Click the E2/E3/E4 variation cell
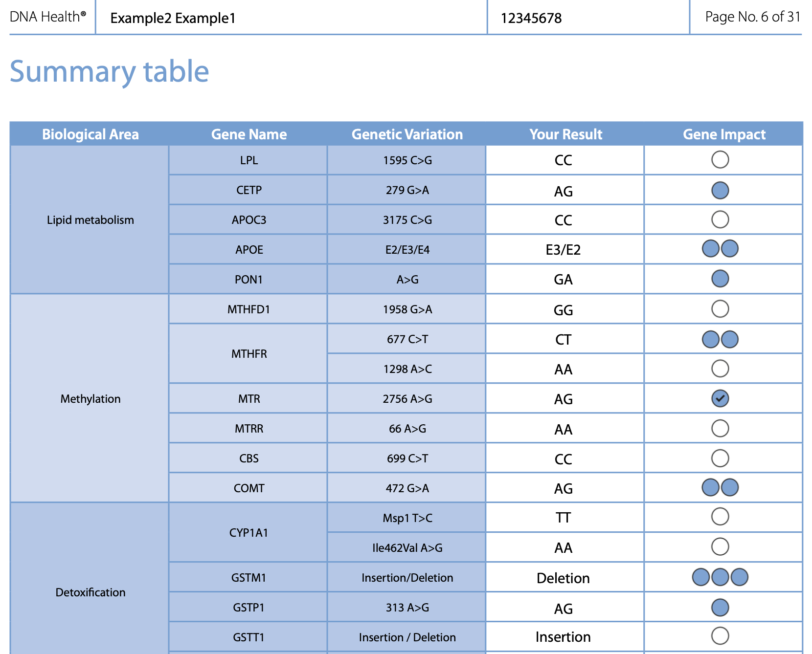 (407, 250)
